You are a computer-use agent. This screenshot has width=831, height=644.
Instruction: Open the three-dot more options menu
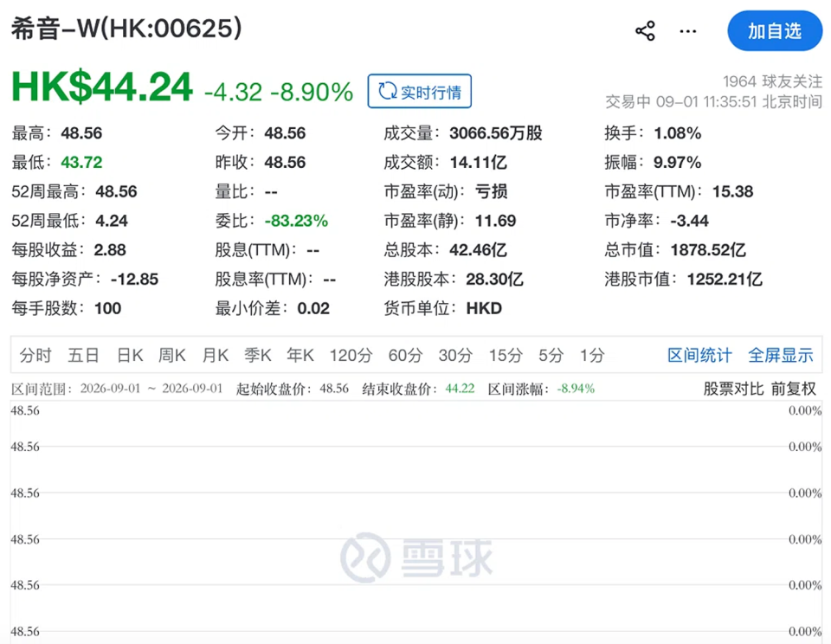688,31
